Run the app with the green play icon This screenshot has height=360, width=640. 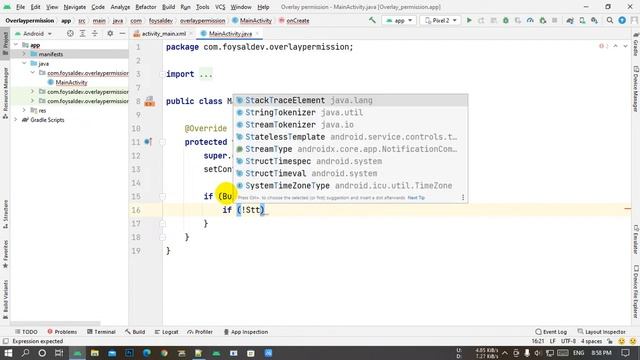point(469,20)
